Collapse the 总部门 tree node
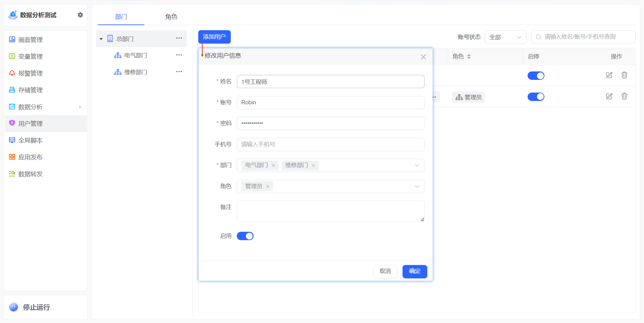Image resolution: width=644 pixels, height=323 pixels. pyautogui.click(x=101, y=39)
